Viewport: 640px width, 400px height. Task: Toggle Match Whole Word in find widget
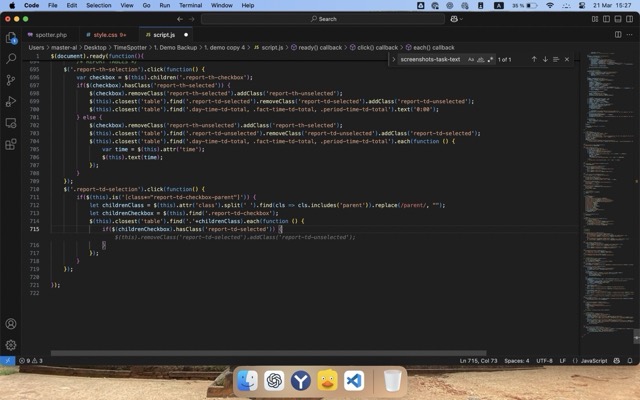[x=480, y=59]
